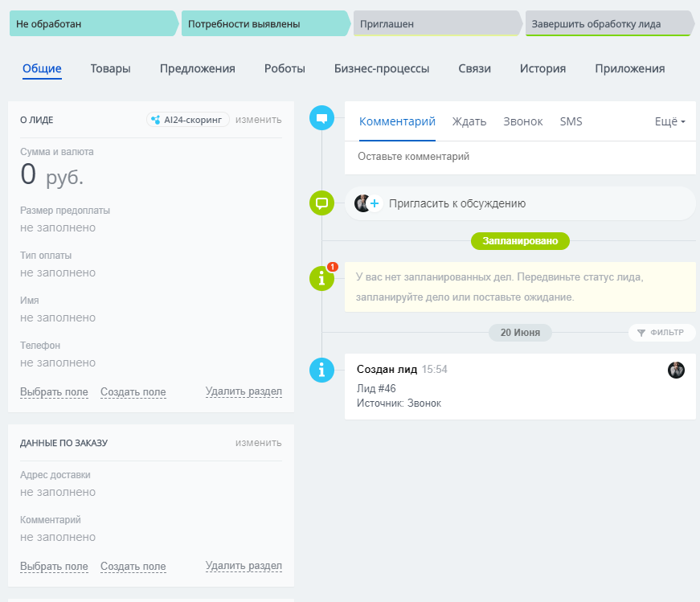Open the AI24-скоринг button
700x602 pixels.
point(187,120)
